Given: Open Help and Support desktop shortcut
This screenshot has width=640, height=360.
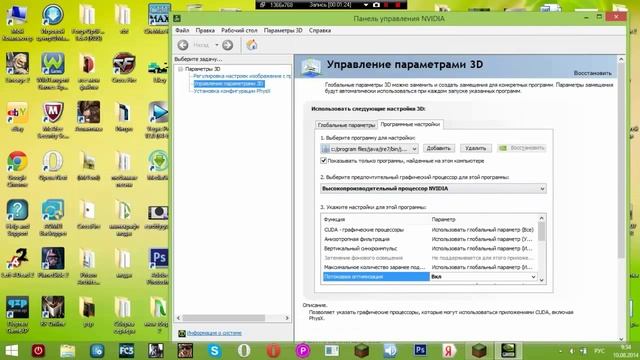Looking at the screenshot, I should click(17, 217).
